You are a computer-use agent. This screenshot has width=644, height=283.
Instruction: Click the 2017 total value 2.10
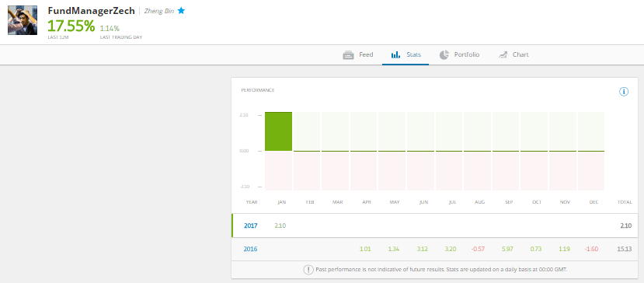click(626, 225)
